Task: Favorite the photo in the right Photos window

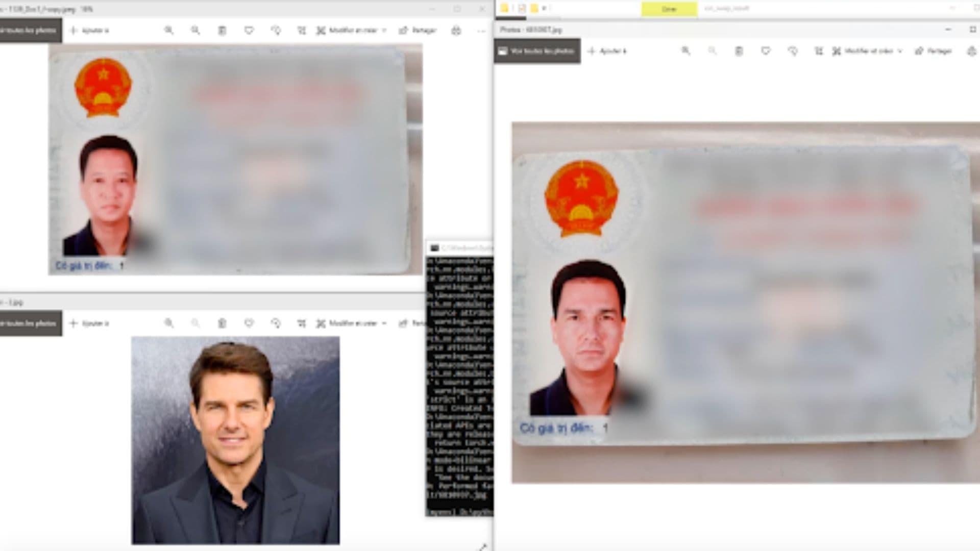Action: point(766,51)
